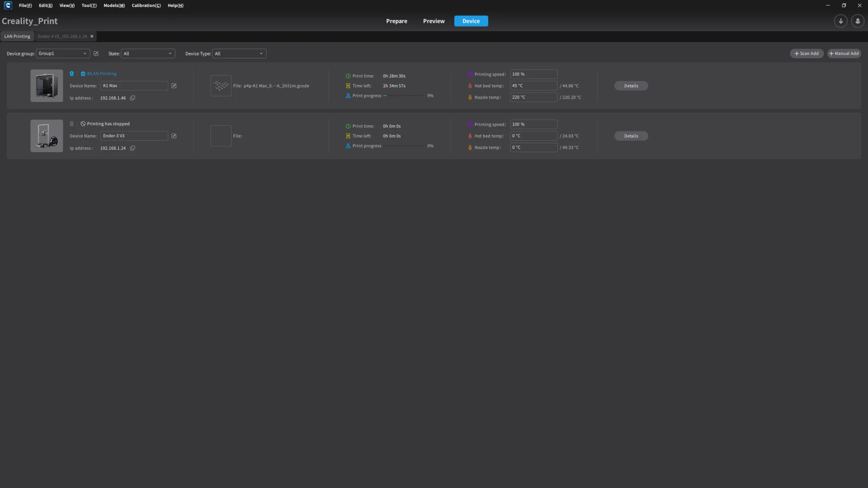Click the K1 Max webcam icon
868x488 pixels.
coord(72,74)
